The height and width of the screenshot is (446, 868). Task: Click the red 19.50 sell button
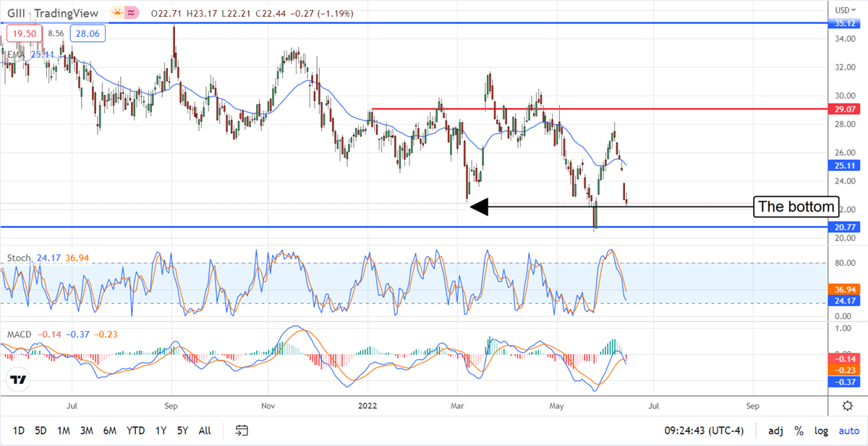click(x=24, y=33)
